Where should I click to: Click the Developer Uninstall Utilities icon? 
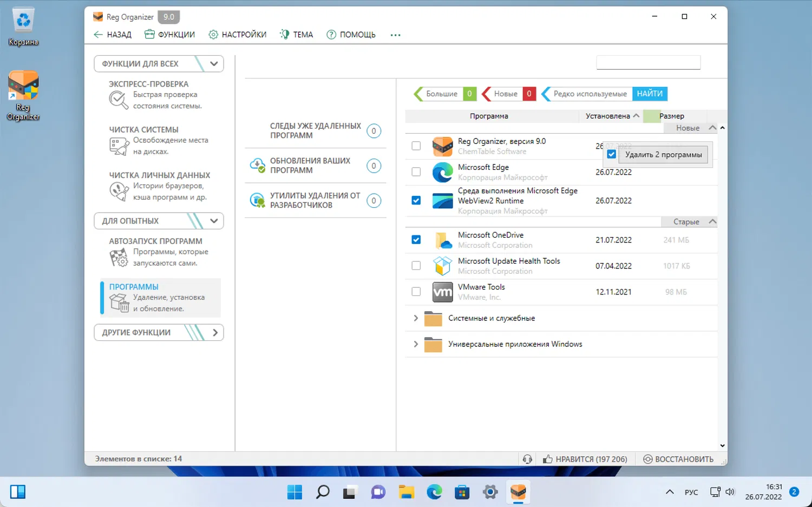[257, 200]
